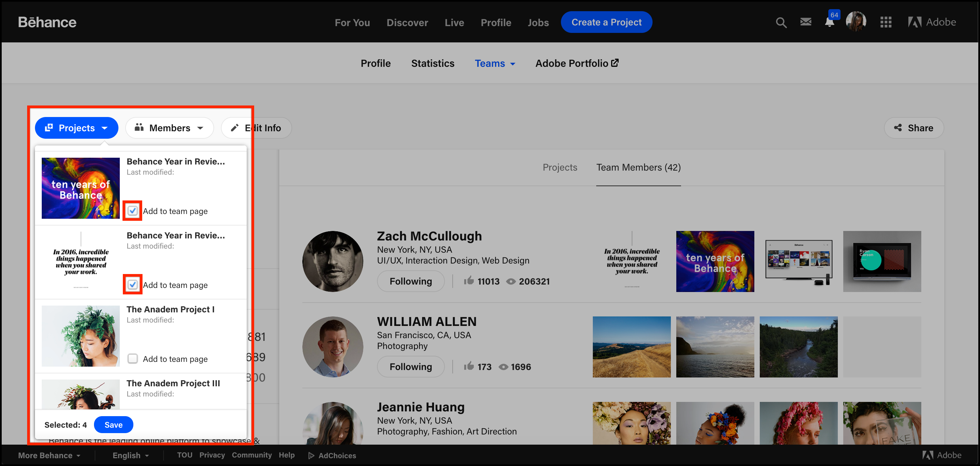Open the English language selector
Screen dimensions: 980x466
[131, 455]
